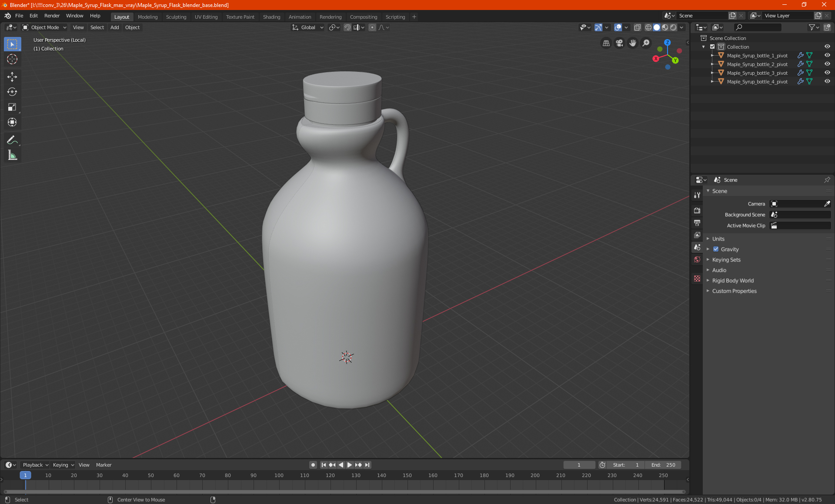Open the Render properties tab icon
The image size is (835, 504).
point(697,210)
